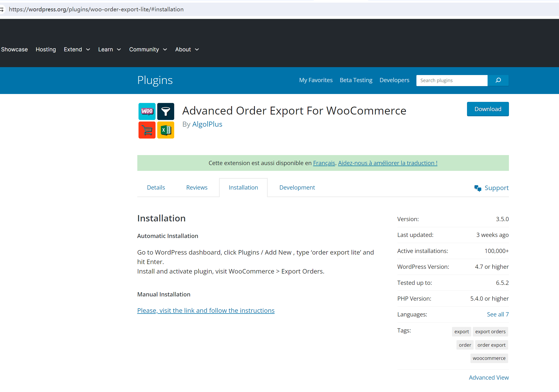Click the '100,000+' active installations value

click(x=497, y=251)
